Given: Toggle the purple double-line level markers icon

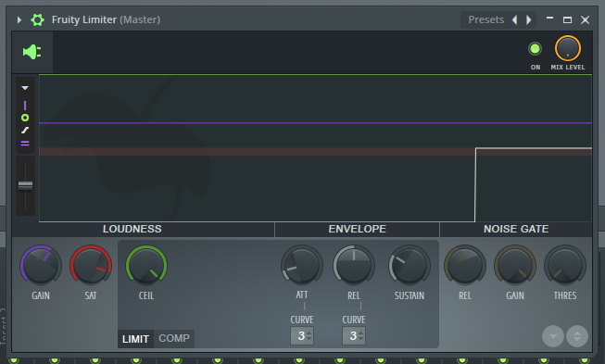Looking at the screenshot, I should pos(25,144).
